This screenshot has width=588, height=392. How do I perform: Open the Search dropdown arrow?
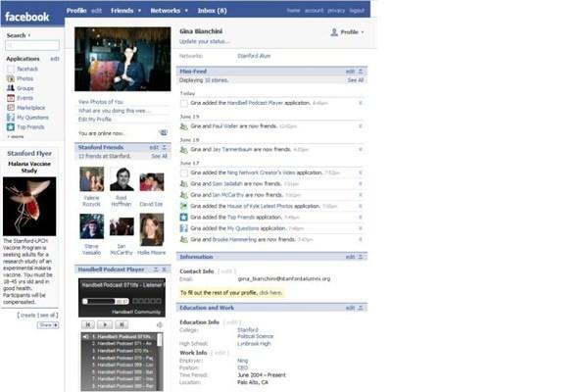tap(29, 35)
